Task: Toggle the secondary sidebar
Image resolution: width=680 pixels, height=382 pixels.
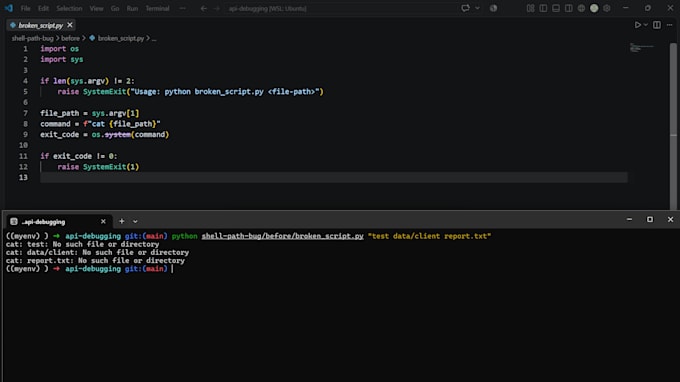Action: pyautogui.click(x=569, y=8)
